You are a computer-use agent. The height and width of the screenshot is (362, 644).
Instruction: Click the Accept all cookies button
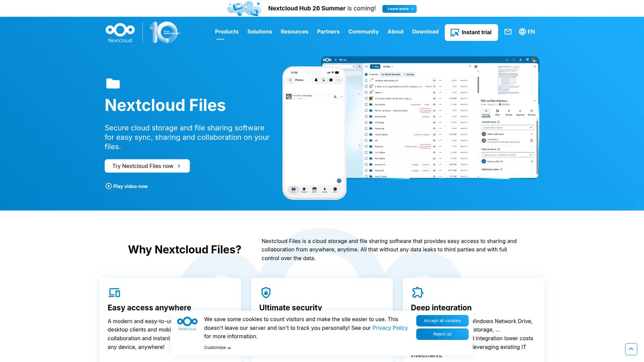click(x=442, y=321)
